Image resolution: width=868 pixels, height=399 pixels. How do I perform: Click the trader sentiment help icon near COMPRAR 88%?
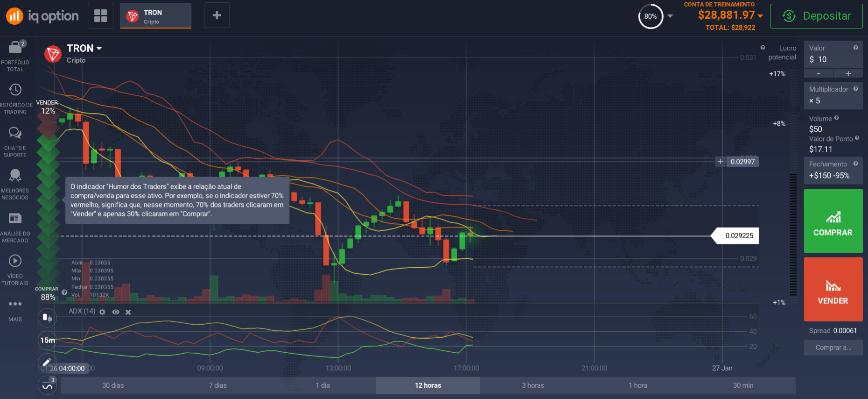tap(64, 292)
